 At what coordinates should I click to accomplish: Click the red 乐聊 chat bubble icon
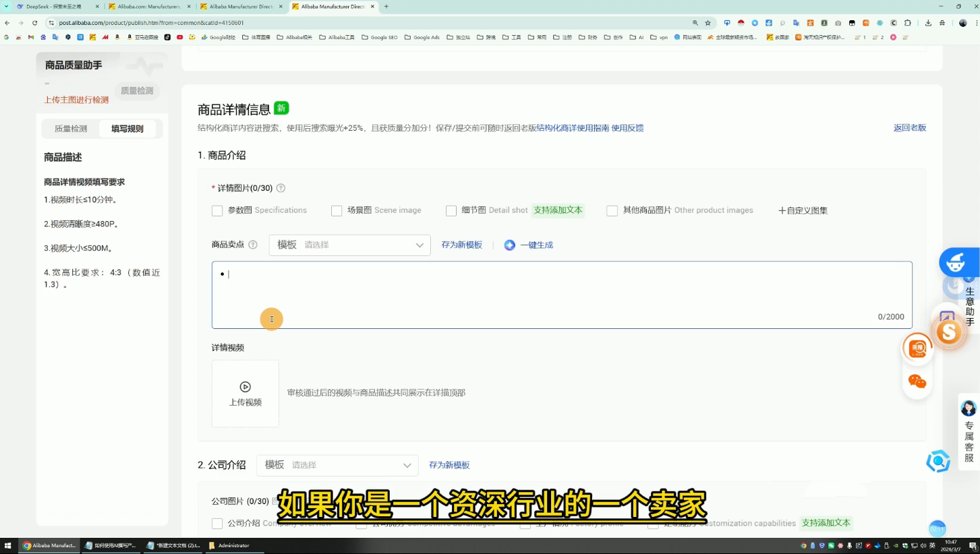(x=917, y=348)
